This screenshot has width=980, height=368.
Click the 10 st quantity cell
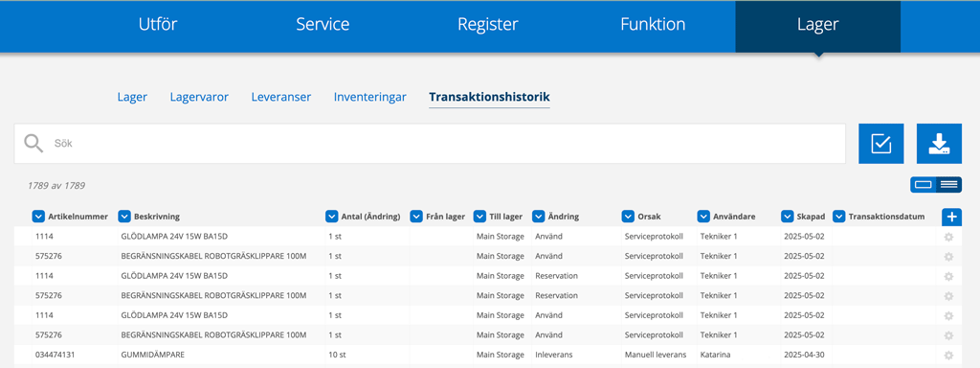pyautogui.click(x=337, y=355)
